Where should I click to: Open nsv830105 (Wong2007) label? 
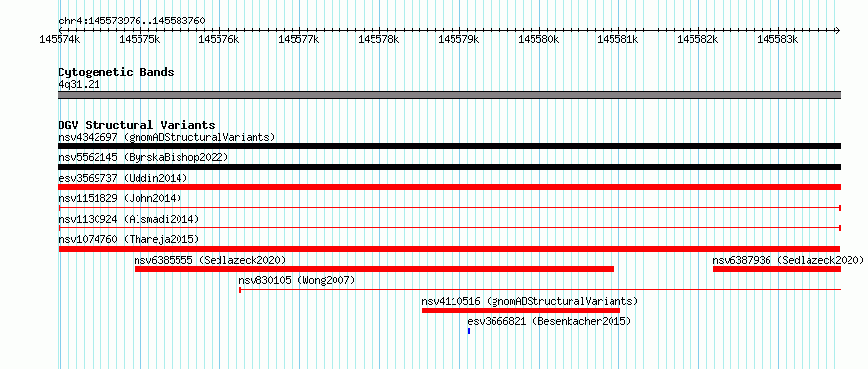click(296, 280)
